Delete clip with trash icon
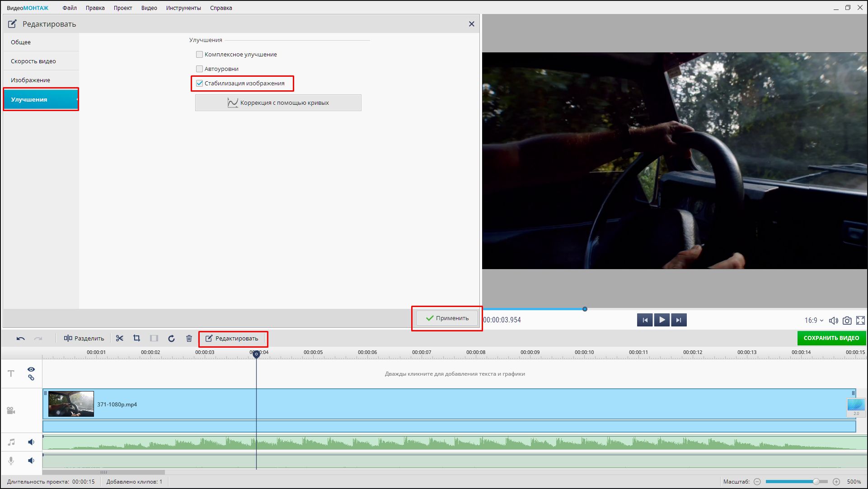The width and height of the screenshot is (868, 489). (189, 338)
